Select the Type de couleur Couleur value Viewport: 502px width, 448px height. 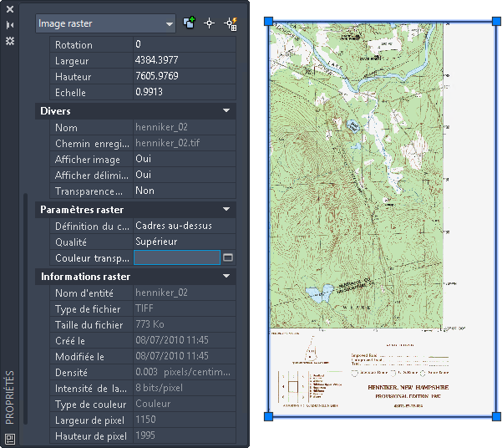coord(185,404)
